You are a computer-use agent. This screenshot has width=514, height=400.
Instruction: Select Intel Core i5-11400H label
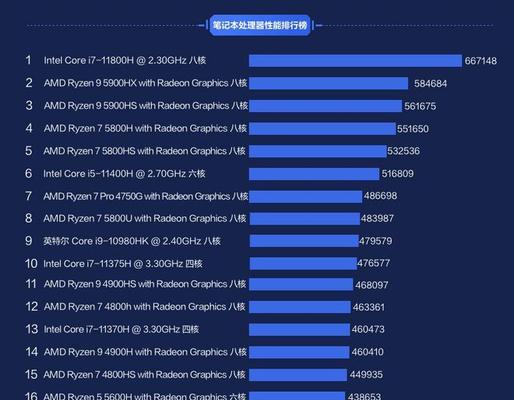coord(124,174)
